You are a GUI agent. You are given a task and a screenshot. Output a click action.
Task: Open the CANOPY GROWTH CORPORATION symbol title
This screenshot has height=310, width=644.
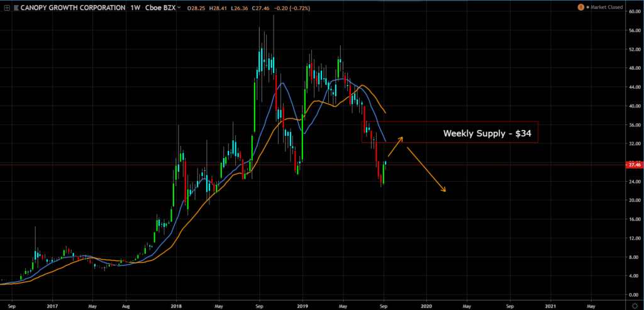coord(73,8)
